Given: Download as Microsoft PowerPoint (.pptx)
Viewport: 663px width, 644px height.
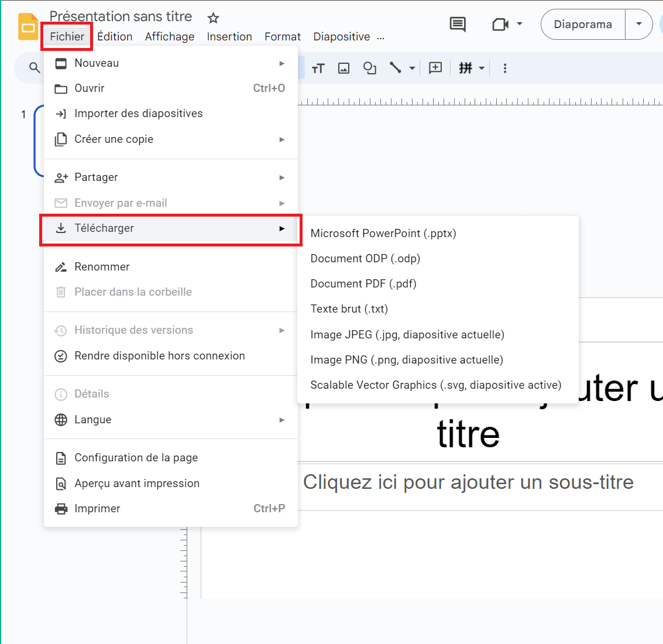Looking at the screenshot, I should [438, 234].
